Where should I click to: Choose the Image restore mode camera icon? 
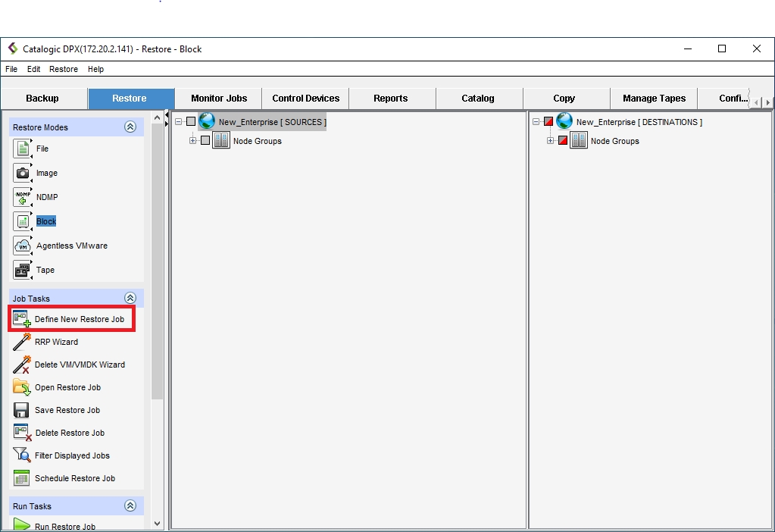pos(22,173)
